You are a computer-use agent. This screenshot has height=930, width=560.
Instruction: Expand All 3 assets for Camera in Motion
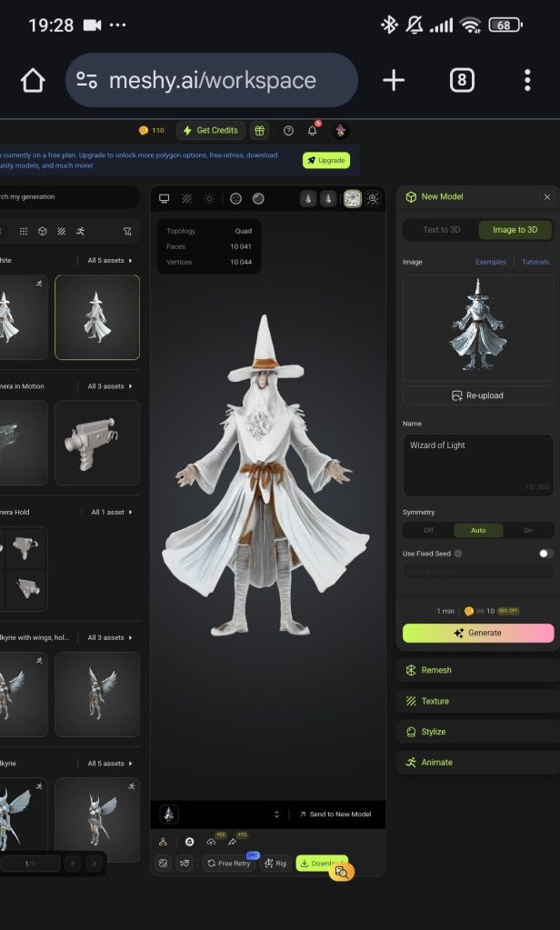pos(109,386)
